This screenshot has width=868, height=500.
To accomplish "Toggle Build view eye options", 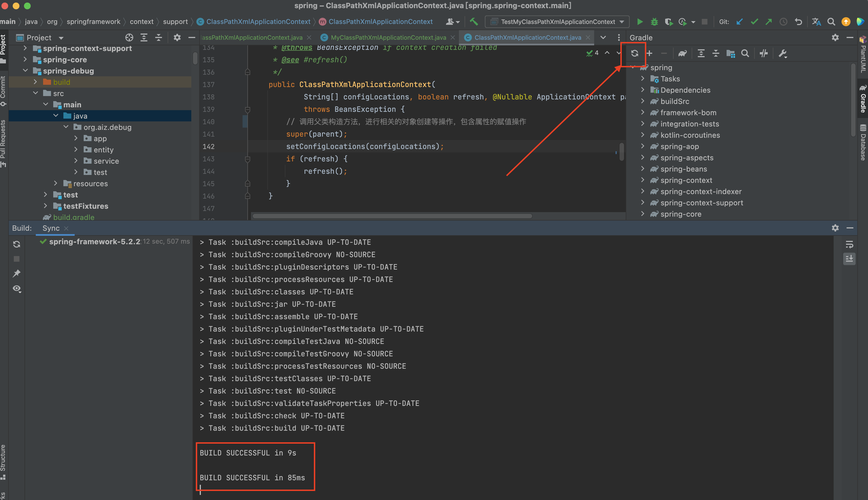I will pyautogui.click(x=17, y=288).
